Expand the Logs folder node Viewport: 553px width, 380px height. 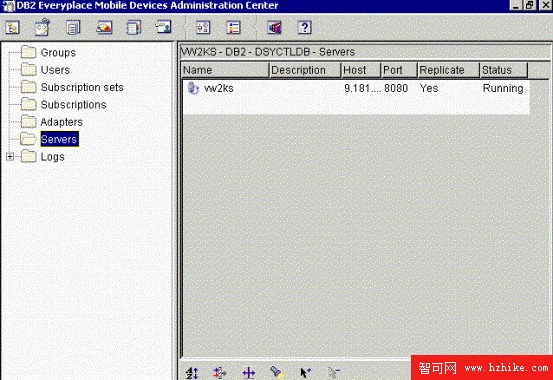pyautogui.click(x=10, y=156)
